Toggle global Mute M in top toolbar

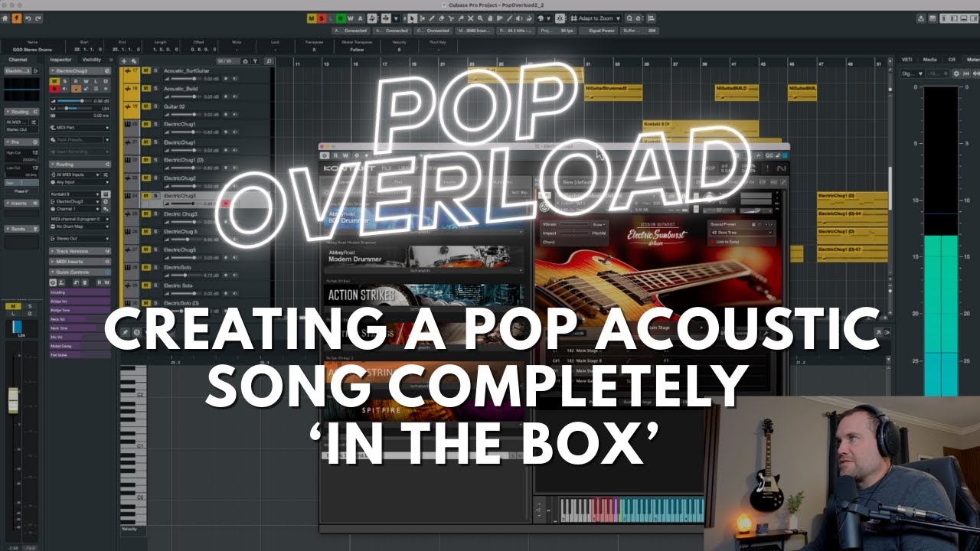(x=312, y=18)
